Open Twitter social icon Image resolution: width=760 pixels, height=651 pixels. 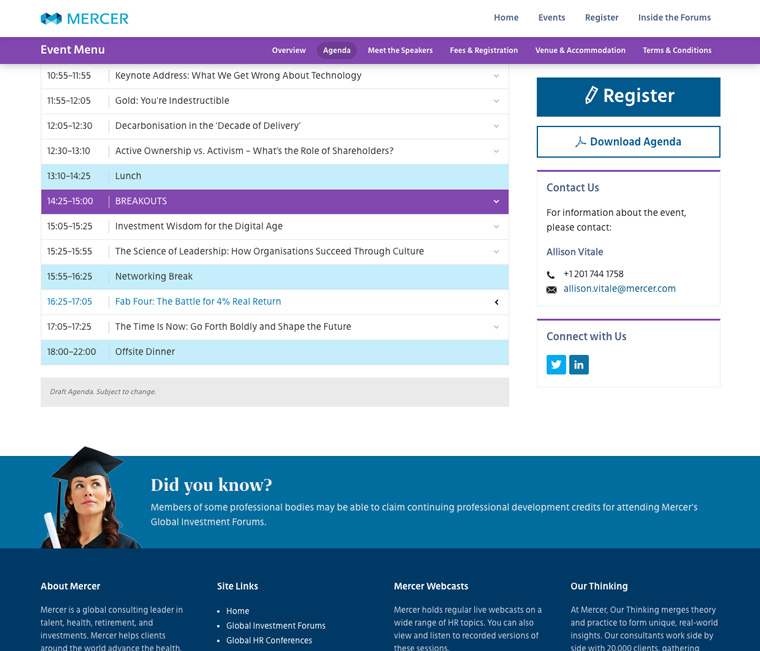click(556, 365)
